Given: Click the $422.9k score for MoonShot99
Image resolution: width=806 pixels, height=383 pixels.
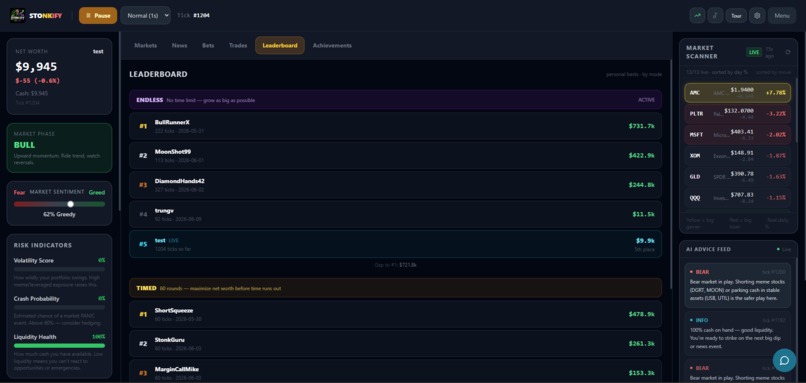Looking at the screenshot, I should pos(642,155).
